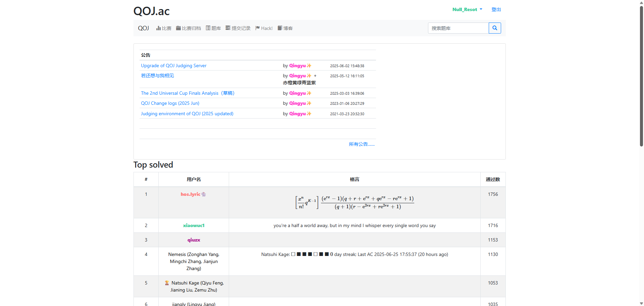Open hos.lyric user profile
Viewport: 644px width, 306px height.
click(x=191, y=194)
